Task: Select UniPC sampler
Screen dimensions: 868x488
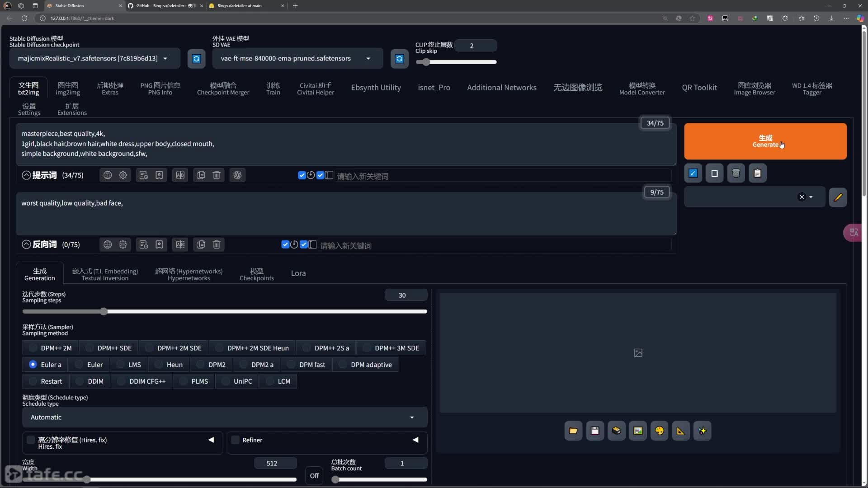Action: pos(237,381)
